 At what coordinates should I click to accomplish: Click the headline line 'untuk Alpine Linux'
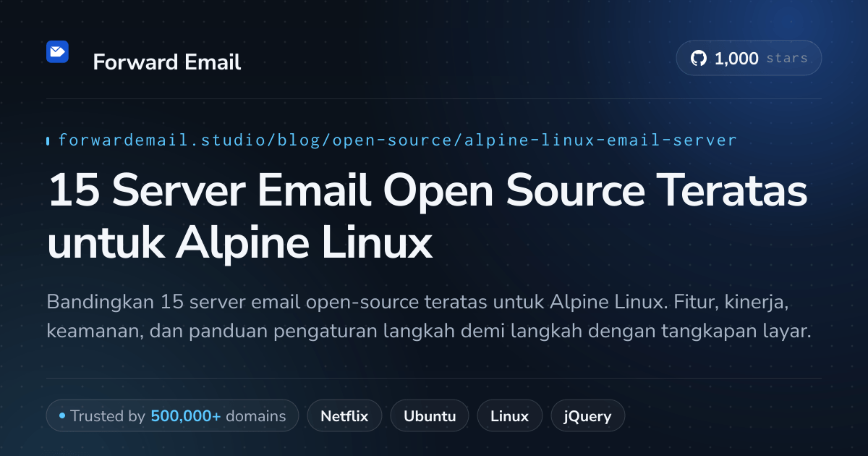(x=239, y=242)
